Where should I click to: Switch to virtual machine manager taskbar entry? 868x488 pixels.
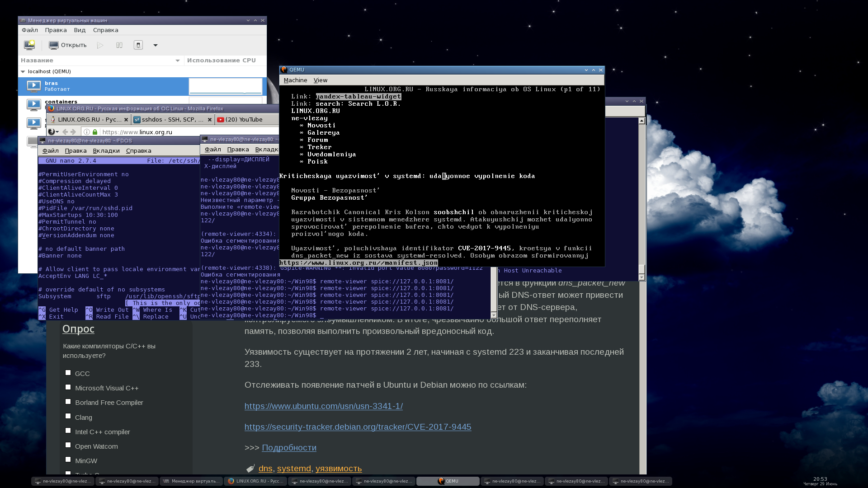(x=191, y=481)
